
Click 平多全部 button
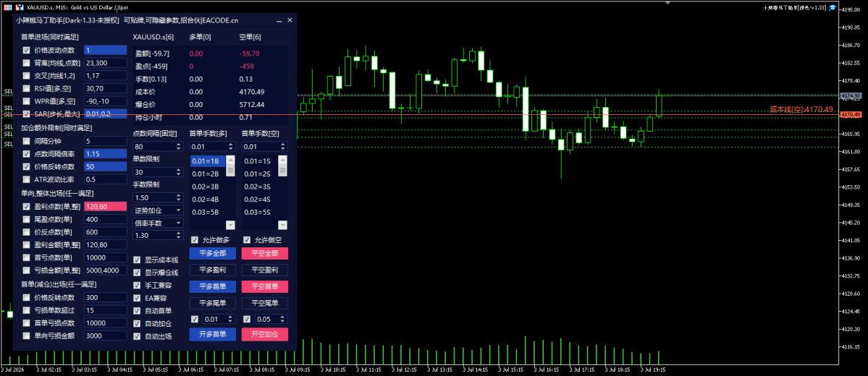(x=213, y=254)
